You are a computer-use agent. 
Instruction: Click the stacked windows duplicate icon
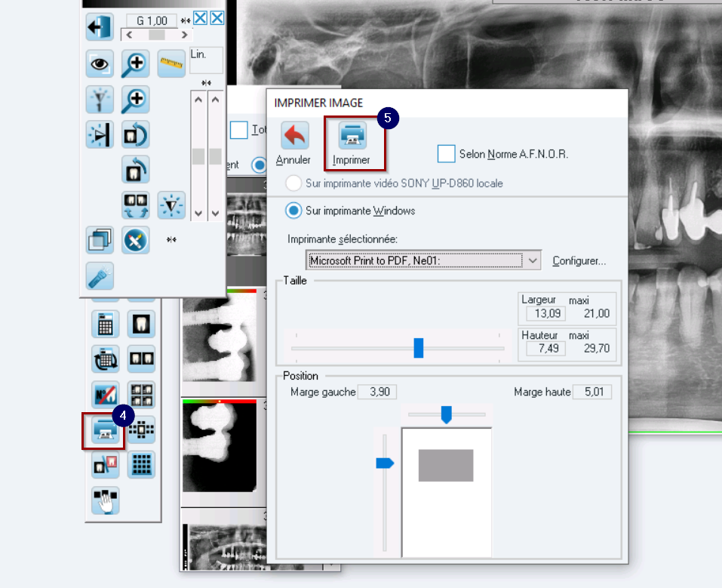click(x=100, y=240)
